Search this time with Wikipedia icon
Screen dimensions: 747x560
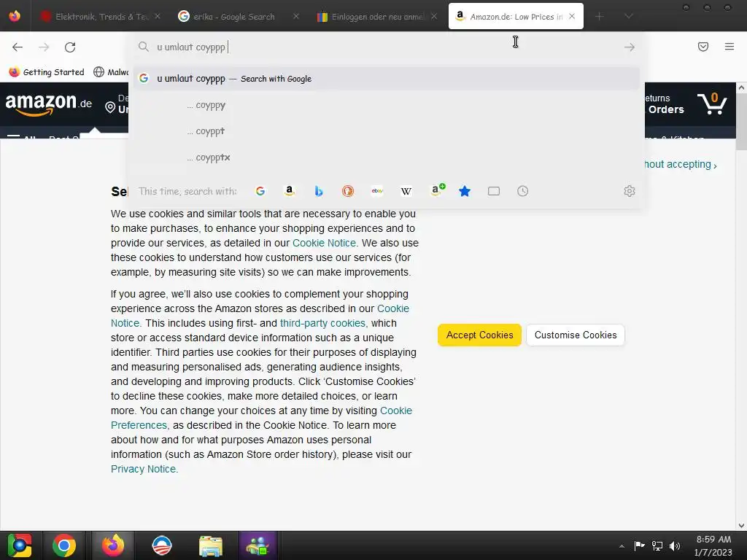406,191
